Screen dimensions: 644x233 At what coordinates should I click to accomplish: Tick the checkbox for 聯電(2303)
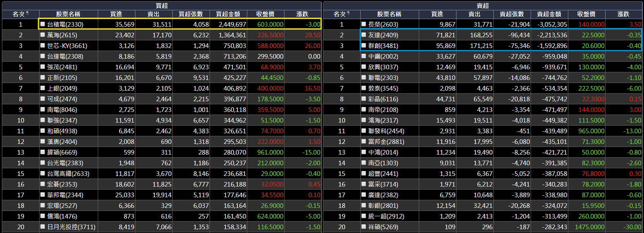coord(364,77)
